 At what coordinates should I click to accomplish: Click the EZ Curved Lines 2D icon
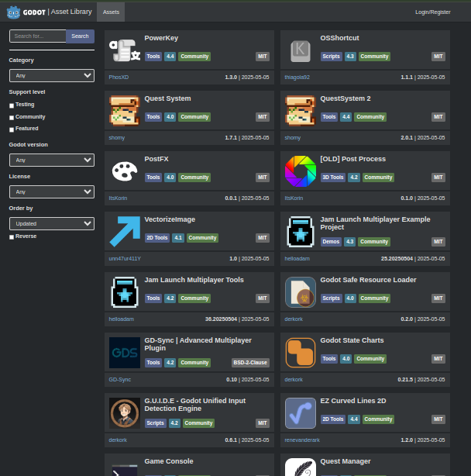point(301,413)
